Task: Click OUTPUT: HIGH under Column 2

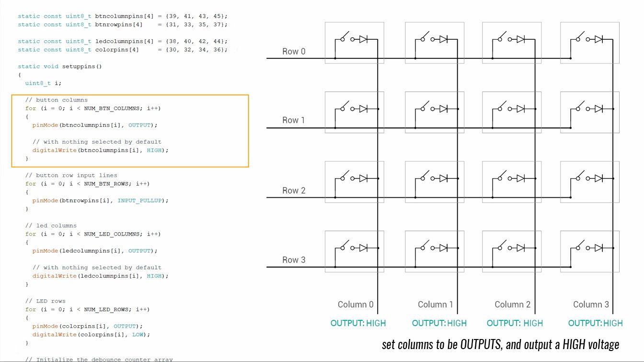Action: click(515, 323)
